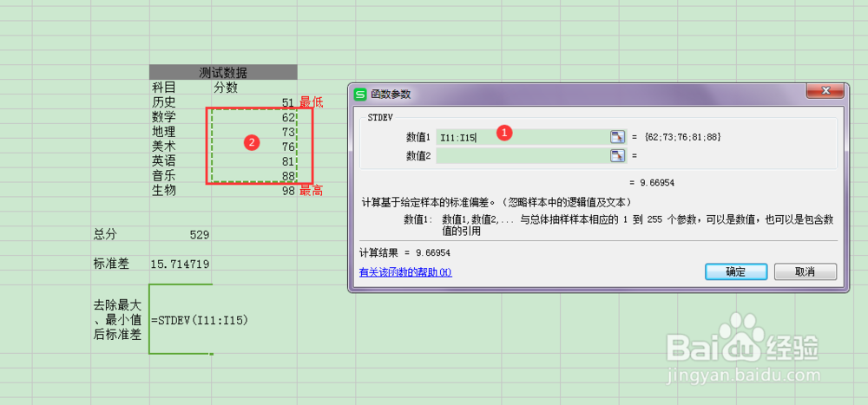Click the 确定 button
868x405 pixels.
point(736,271)
